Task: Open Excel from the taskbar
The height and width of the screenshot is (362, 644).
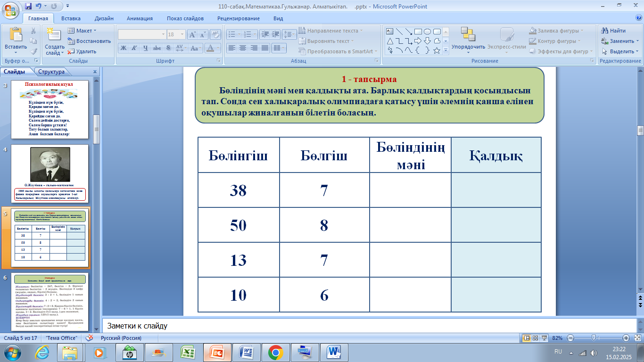Action: (x=188, y=352)
